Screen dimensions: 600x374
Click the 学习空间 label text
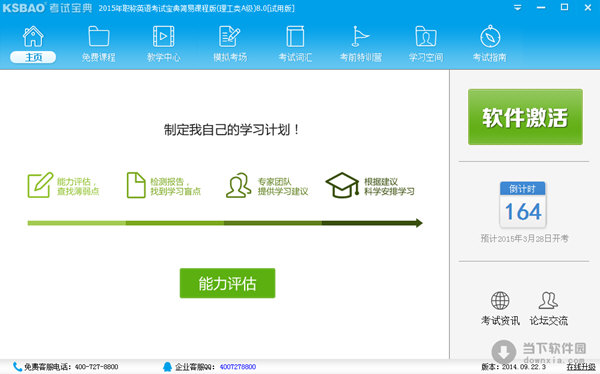coord(426,57)
